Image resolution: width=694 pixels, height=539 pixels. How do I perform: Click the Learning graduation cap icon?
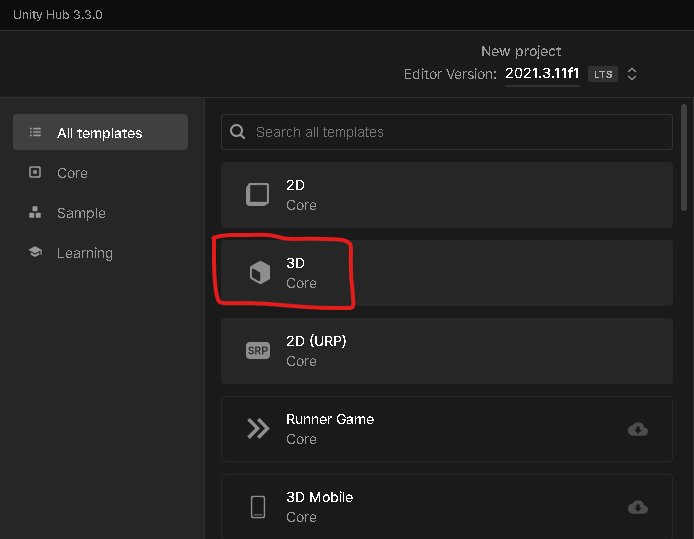(36, 253)
